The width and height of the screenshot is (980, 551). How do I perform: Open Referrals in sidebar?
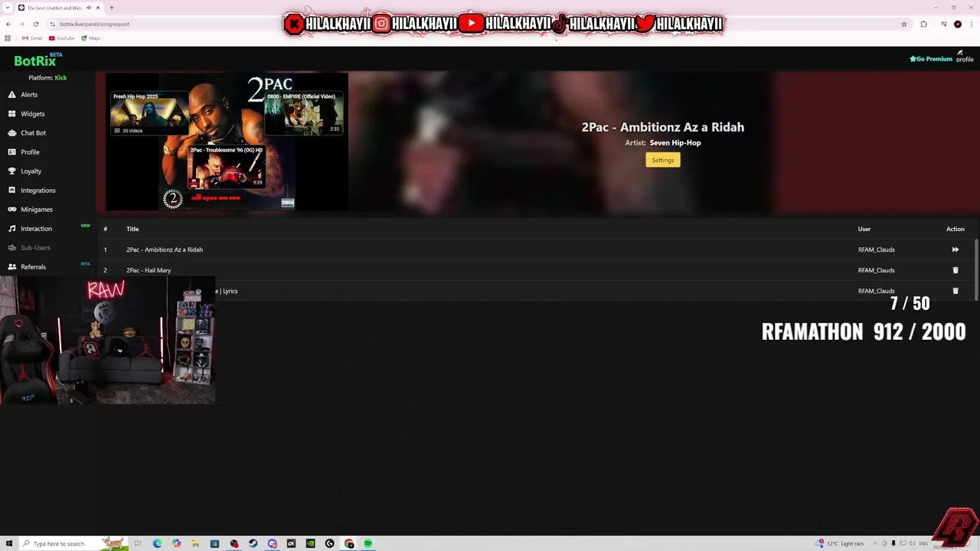click(33, 267)
